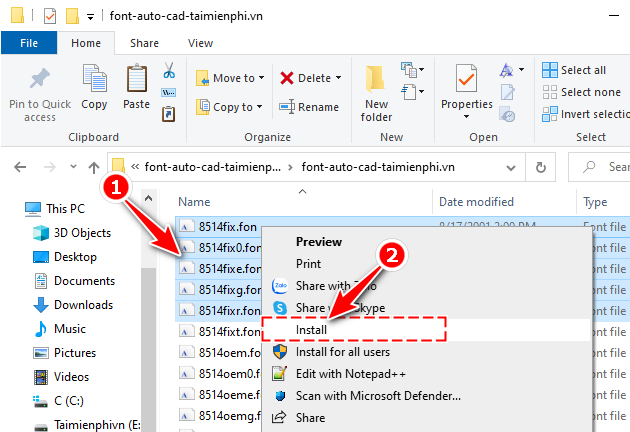Screen dimensions: 630x432
Task: Open the File tab
Action: [x=29, y=43]
